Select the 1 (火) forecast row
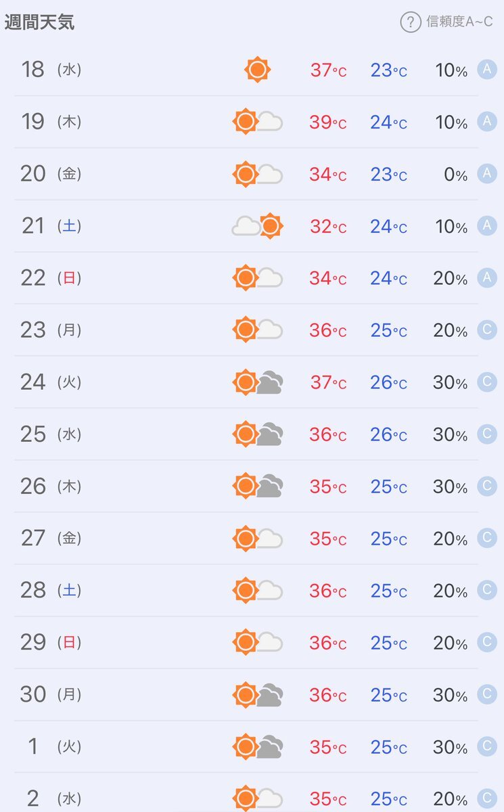Screen dimensions: 504x812 252,747
